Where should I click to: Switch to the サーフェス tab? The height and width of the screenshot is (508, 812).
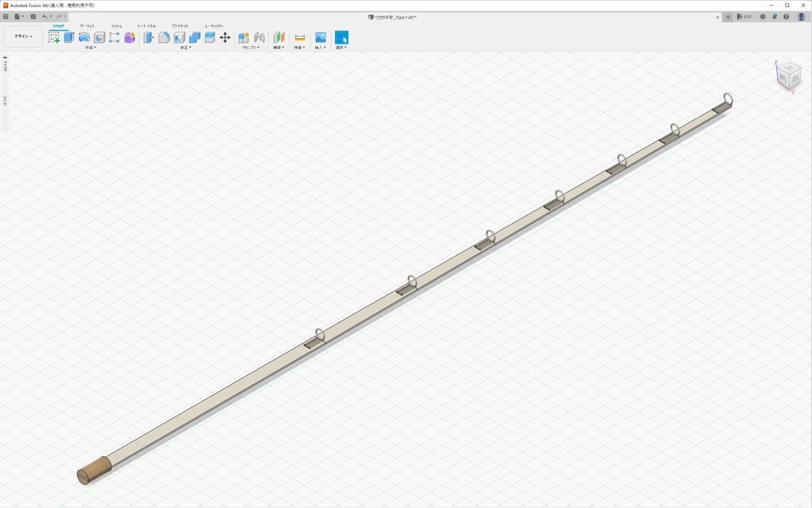click(x=87, y=26)
